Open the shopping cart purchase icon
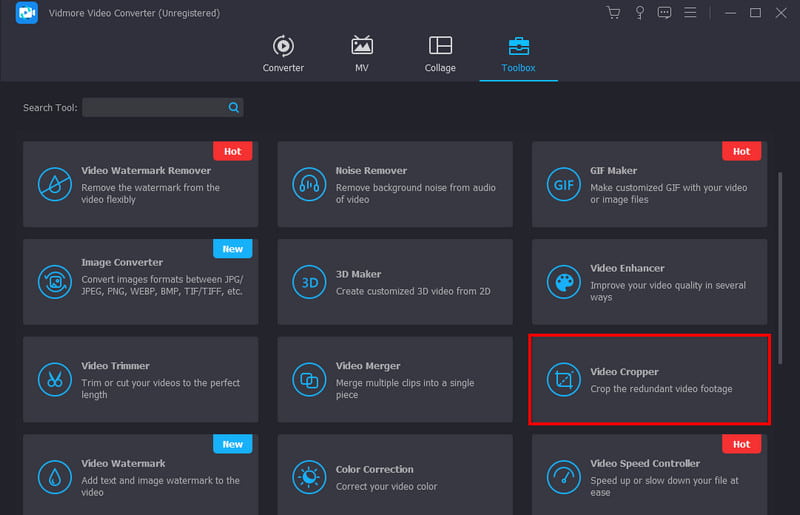 pos(613,13)
